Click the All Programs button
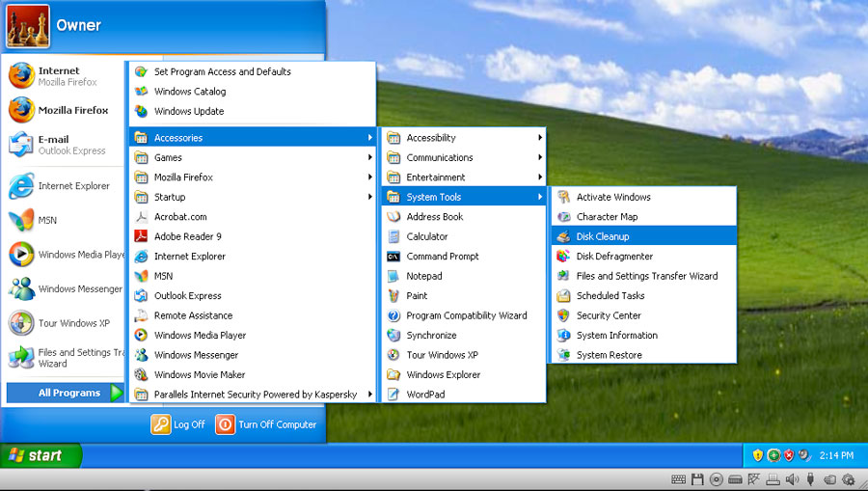This screenshot has width=868, height=491. click(66, 393)
